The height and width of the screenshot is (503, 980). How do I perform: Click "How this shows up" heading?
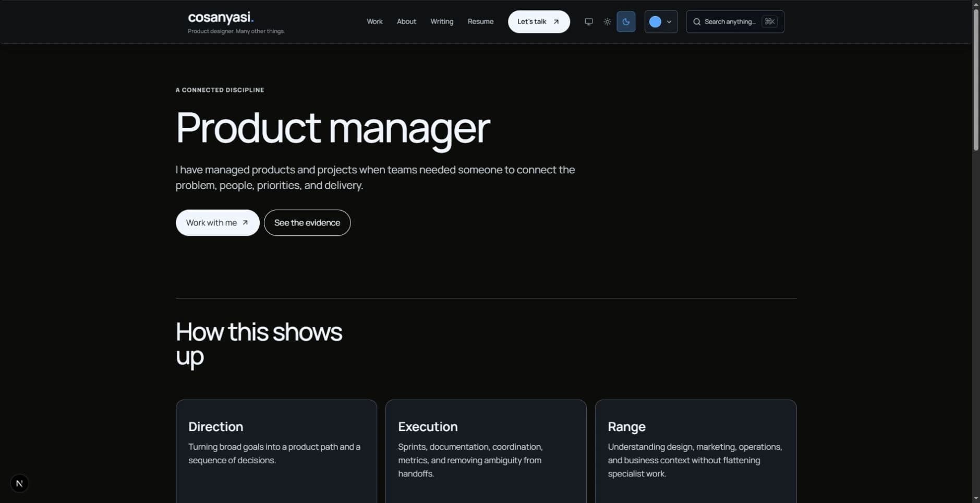[259, 344]
